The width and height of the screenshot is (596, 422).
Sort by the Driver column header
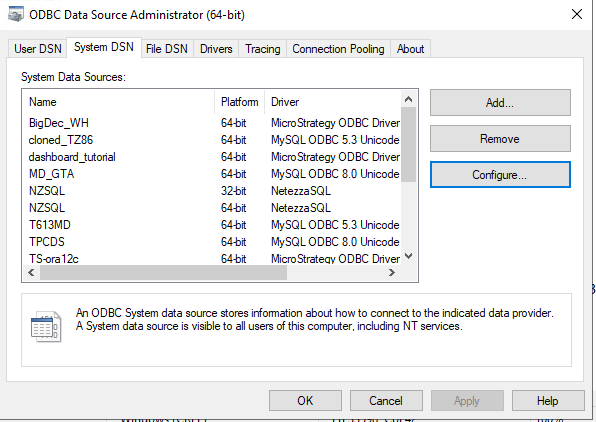pyautogui.click(x=333, y=102)
